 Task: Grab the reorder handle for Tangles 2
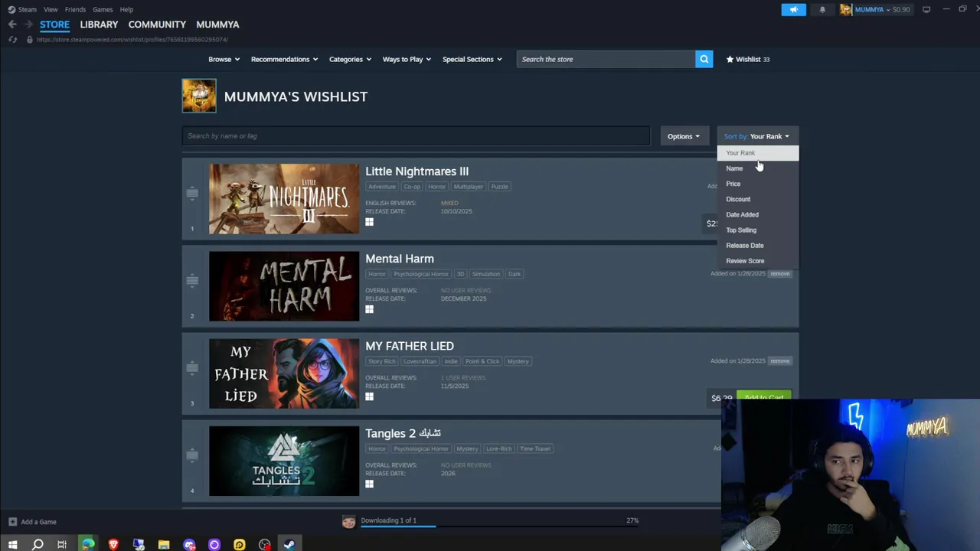coord(192,455)
